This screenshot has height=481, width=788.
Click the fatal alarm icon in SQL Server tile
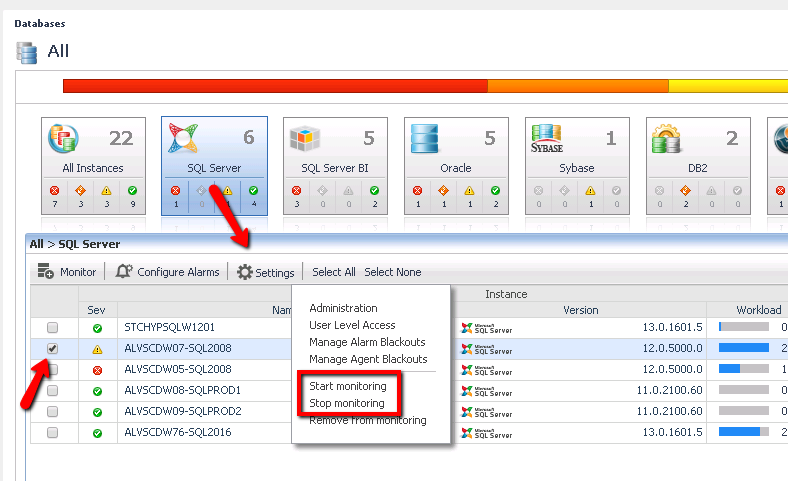coord(175,190)
